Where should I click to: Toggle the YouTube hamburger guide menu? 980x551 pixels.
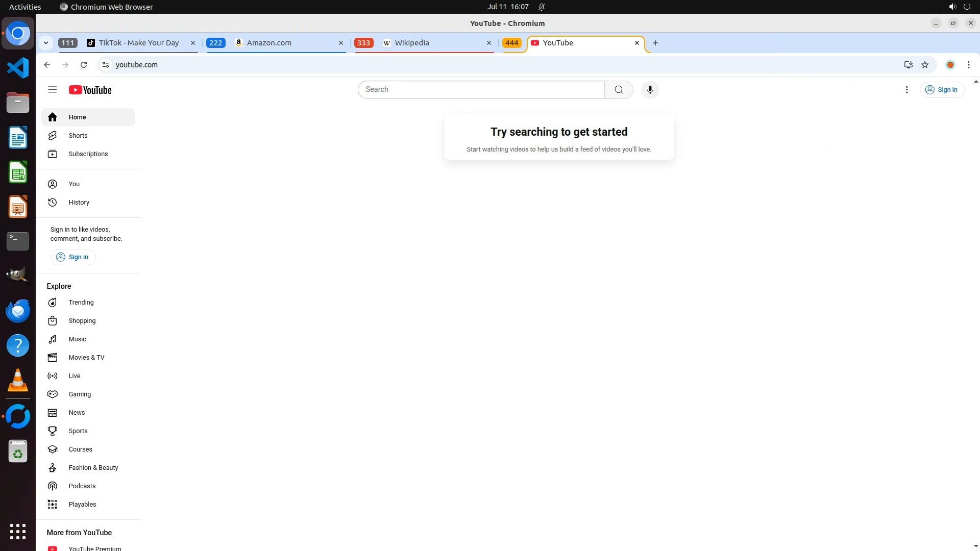tap(52, 90)
